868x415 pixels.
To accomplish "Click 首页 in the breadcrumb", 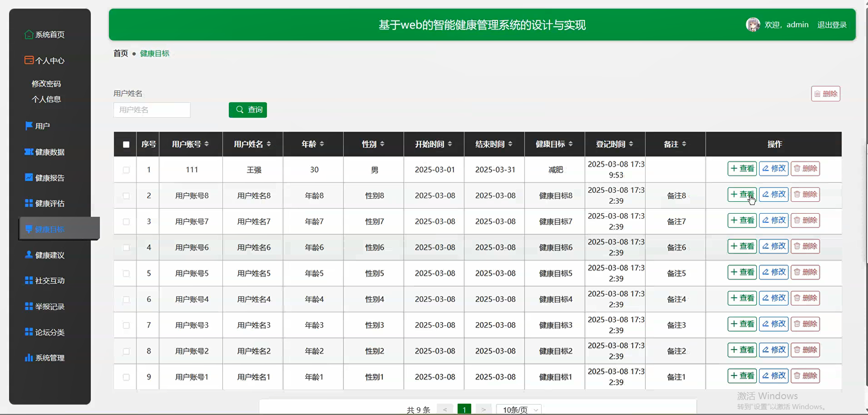I will click(x=120, y=53).
